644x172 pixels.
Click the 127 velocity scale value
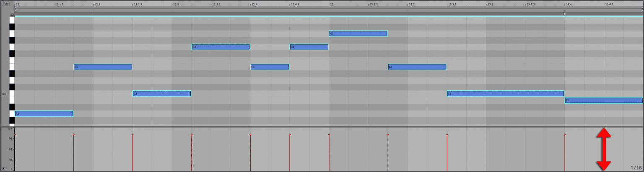10,129
